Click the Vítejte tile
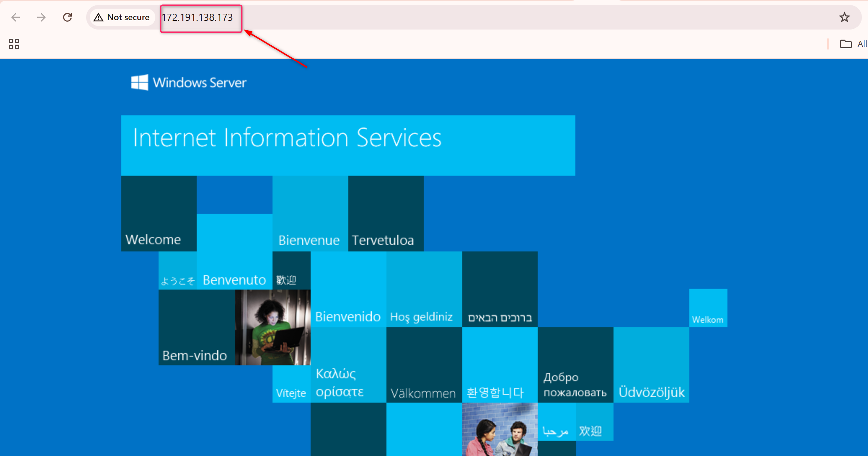 click(292, 384)
